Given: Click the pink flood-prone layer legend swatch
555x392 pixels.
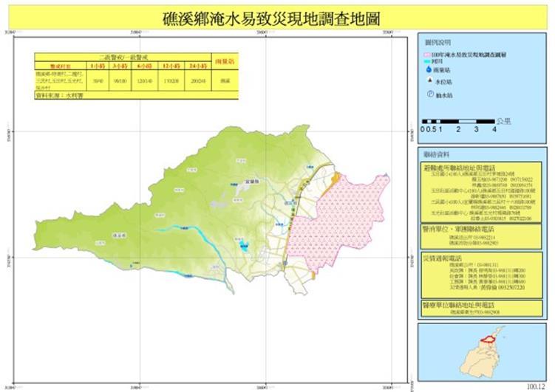Looking at the screenshot, I should tap(427, 55).
